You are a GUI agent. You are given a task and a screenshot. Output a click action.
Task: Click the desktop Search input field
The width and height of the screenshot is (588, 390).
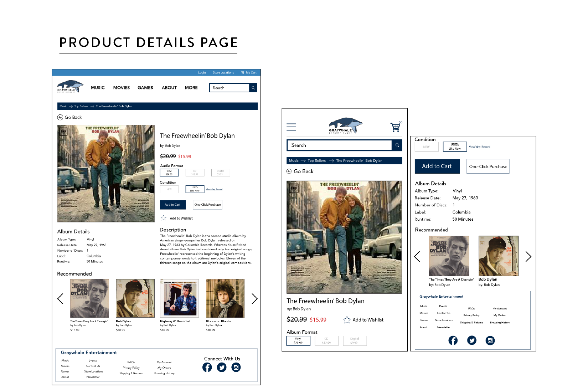(229, 88)
